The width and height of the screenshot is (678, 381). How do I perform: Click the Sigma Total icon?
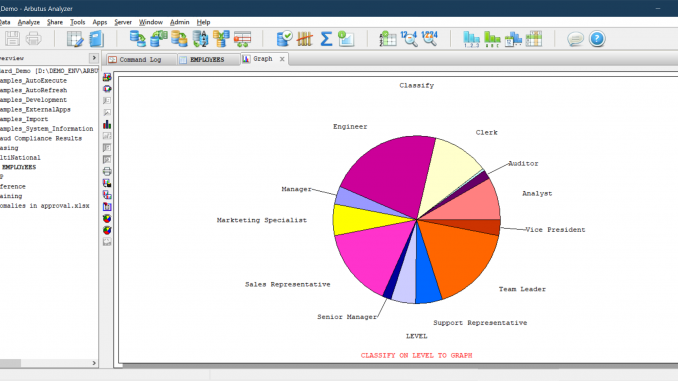(326, 39)
